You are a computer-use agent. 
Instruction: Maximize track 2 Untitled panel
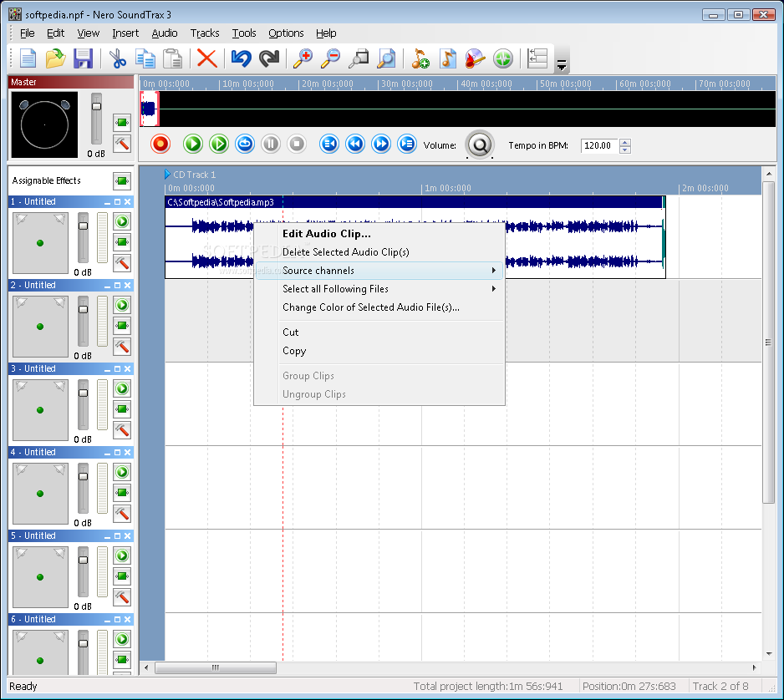click(x=118, y=286)
